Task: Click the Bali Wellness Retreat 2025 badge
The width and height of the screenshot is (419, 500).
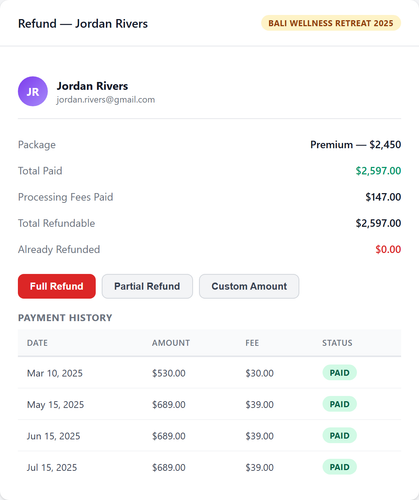Action: coord(331,23)
